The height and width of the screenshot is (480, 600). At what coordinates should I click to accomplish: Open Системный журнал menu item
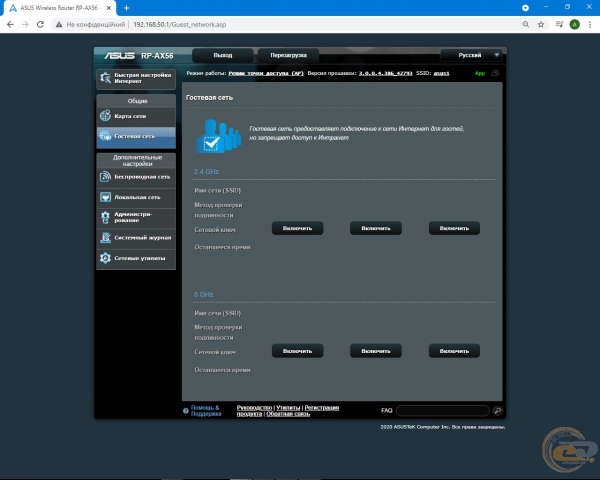136,238
